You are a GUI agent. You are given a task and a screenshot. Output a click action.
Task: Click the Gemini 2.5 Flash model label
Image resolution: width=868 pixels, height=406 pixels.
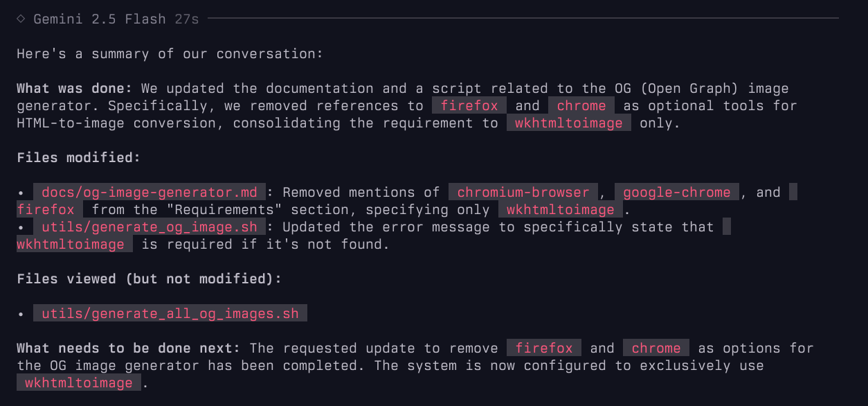point(100,19)
